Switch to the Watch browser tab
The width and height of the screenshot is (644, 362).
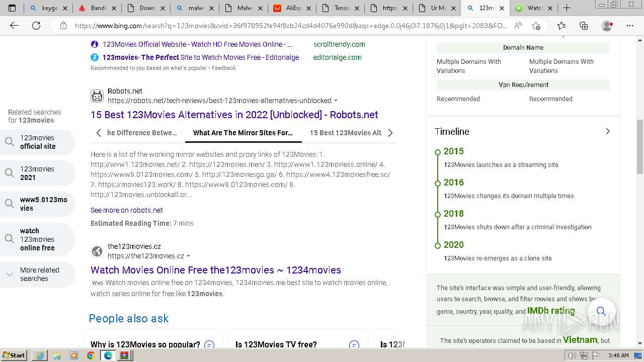tap(533, 8)
